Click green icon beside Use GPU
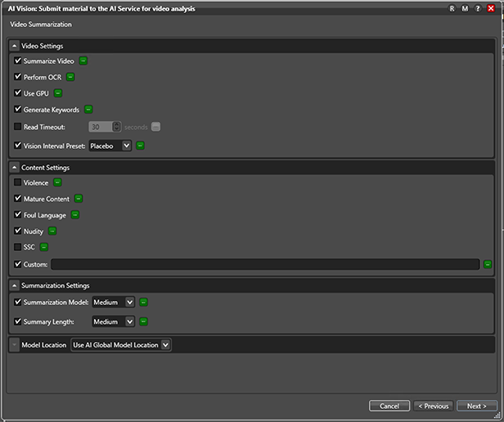 pyautogui.click(x=58, y=93)
